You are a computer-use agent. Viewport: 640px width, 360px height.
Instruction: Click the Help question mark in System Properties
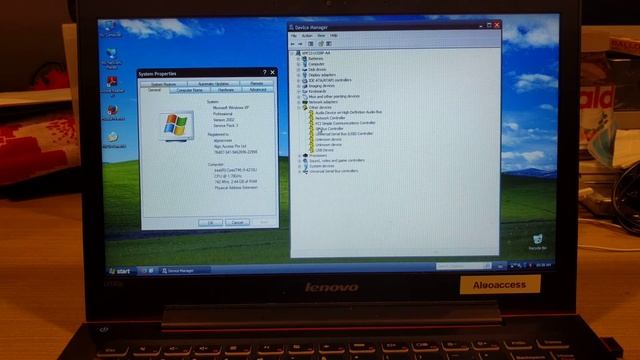[x=264, y=72]
